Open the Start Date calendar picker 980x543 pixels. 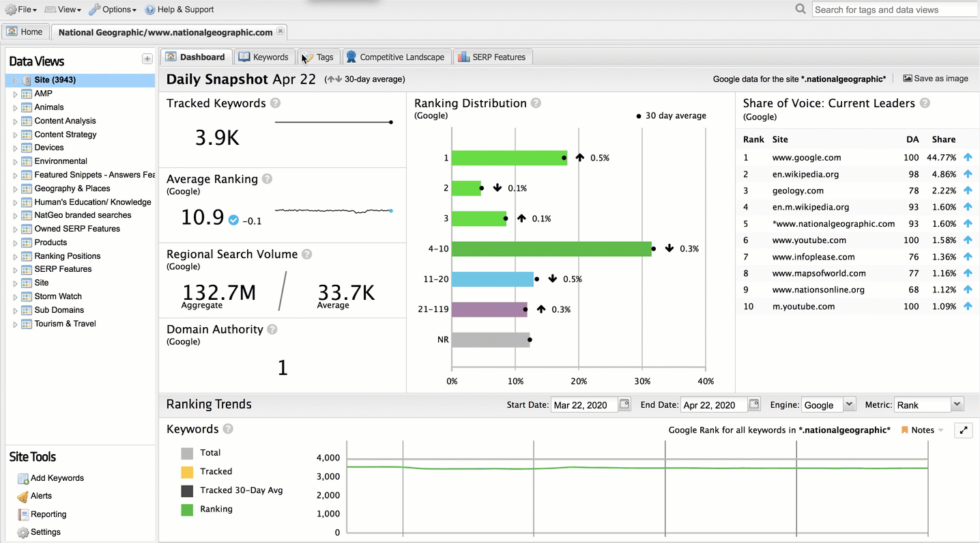624,404
